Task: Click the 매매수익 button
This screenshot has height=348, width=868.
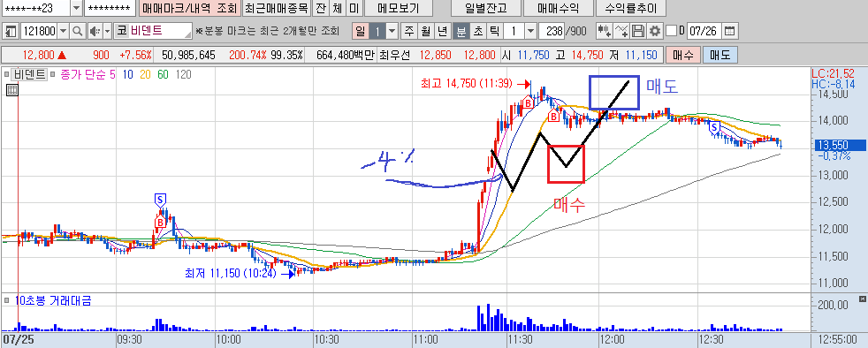Action: 558,8
